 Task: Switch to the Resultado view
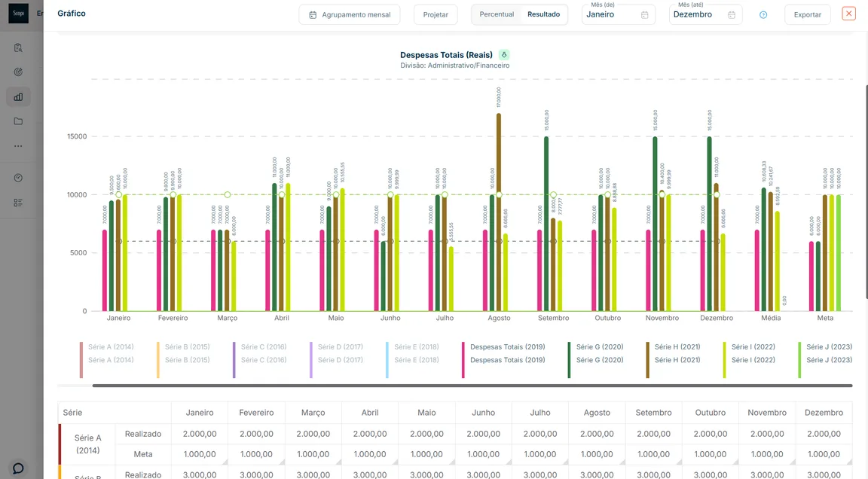click(x=543, y=14)
